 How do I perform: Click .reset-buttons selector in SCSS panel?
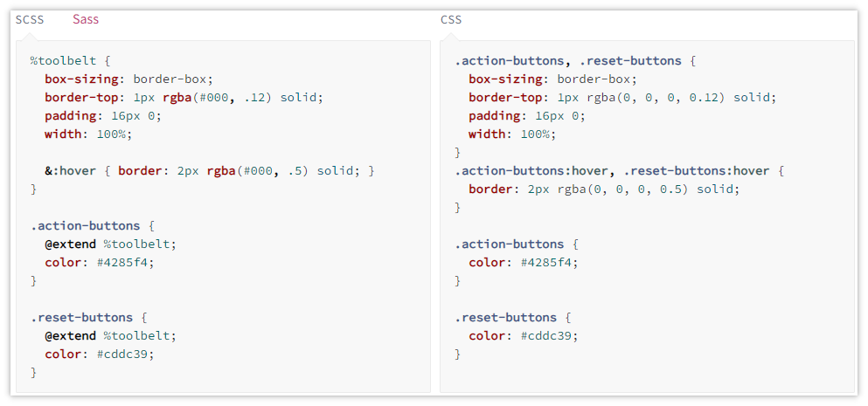82,318
